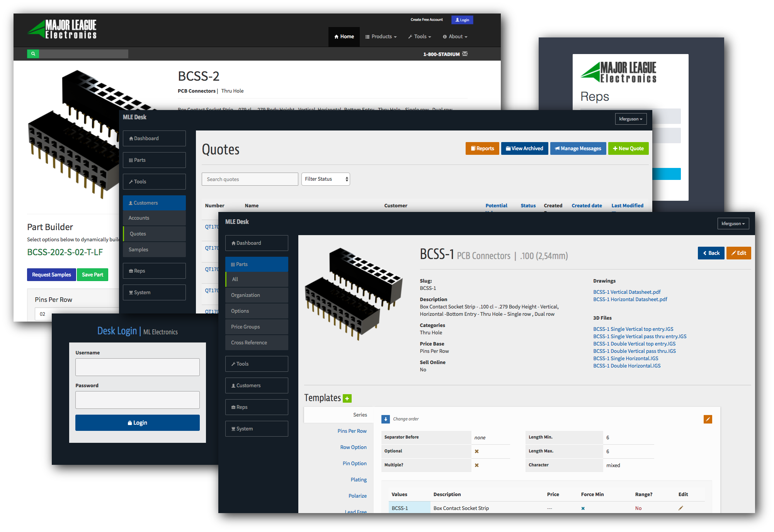The width and height of the screenshot is (774, 532).
Task: Click the Optional X mark value
Action: (477, 451)
